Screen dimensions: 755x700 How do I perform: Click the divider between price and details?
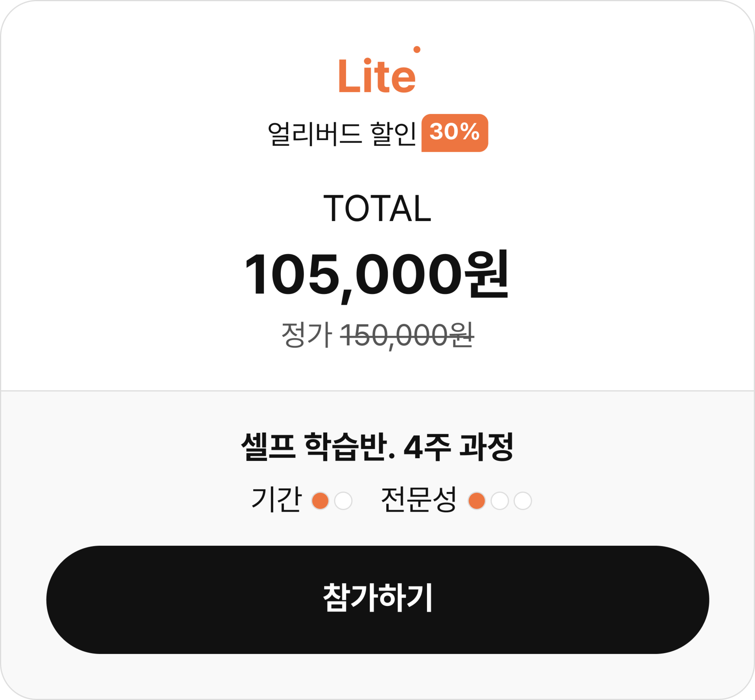click(x=377, y=391)
